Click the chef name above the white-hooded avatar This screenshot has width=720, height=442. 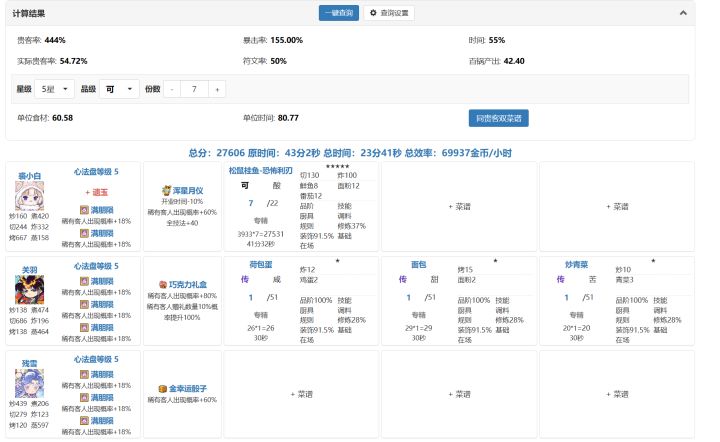click(29, 176)
